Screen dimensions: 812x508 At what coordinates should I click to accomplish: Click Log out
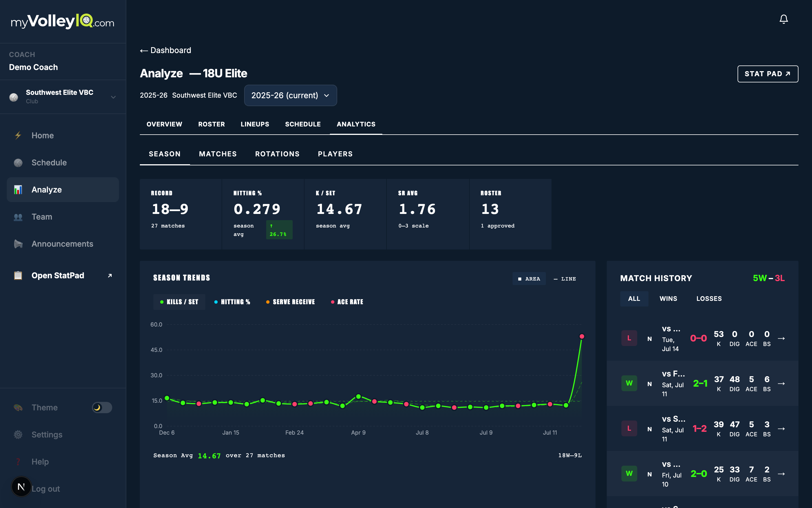click(46, 489)
